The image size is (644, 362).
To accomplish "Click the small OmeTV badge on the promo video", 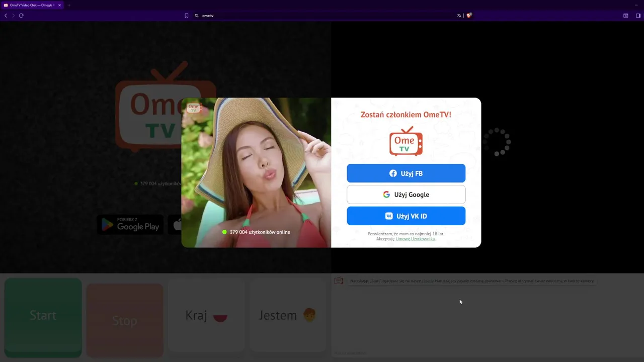I will [194, 108].
